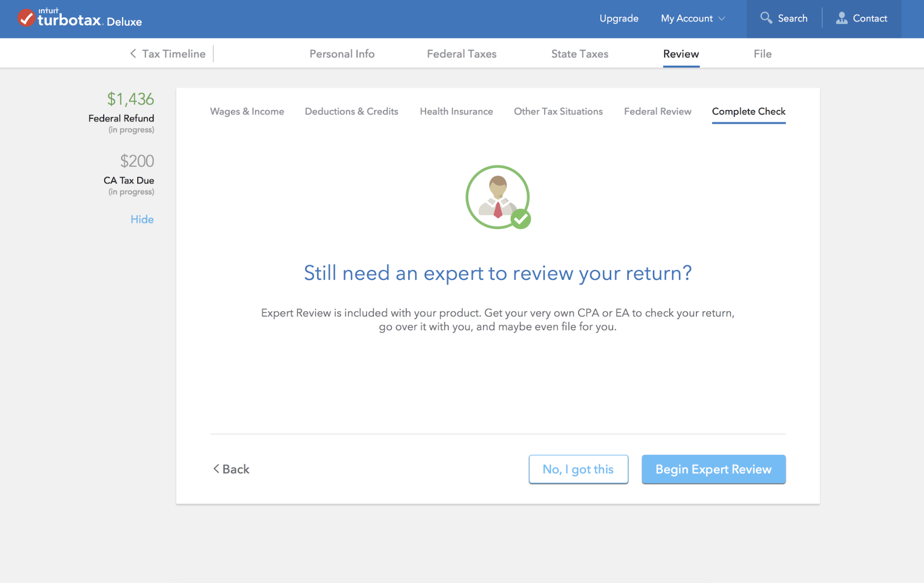Switch to Wages & Income subtab
Viewport: 924px width, 583px height.
point(247,112)
